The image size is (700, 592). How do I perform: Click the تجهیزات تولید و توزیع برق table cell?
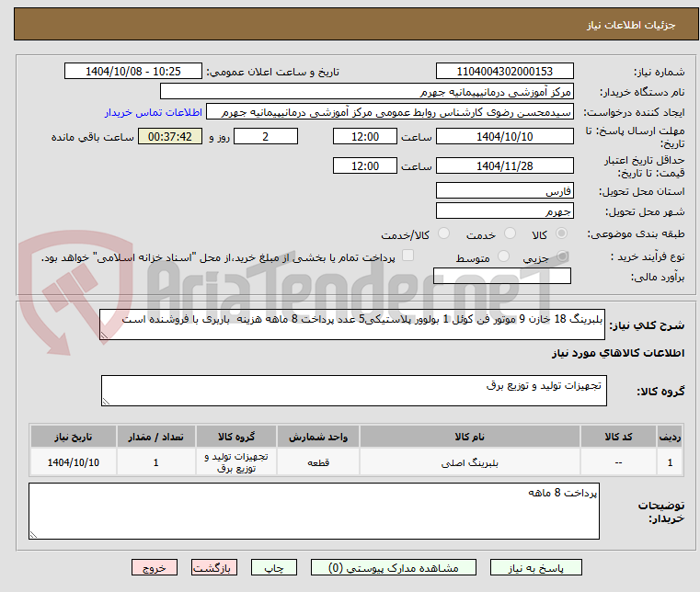click(x=236, y=462)
